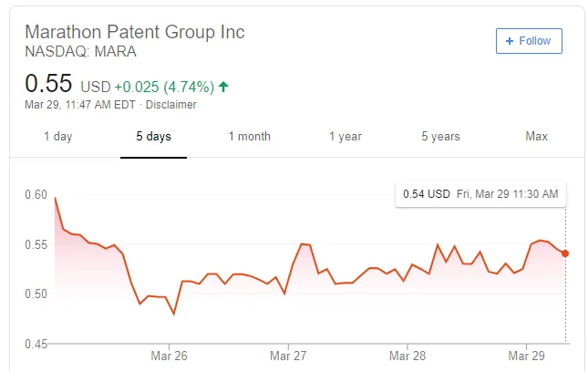Show the 1 month chart range
The image size is (588, 372).
point(249,137)
